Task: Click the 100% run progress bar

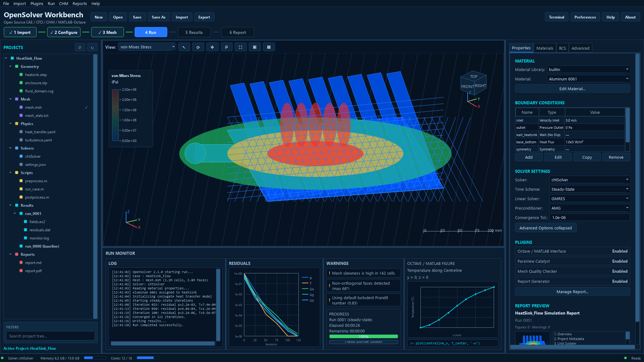Action: 364,337
